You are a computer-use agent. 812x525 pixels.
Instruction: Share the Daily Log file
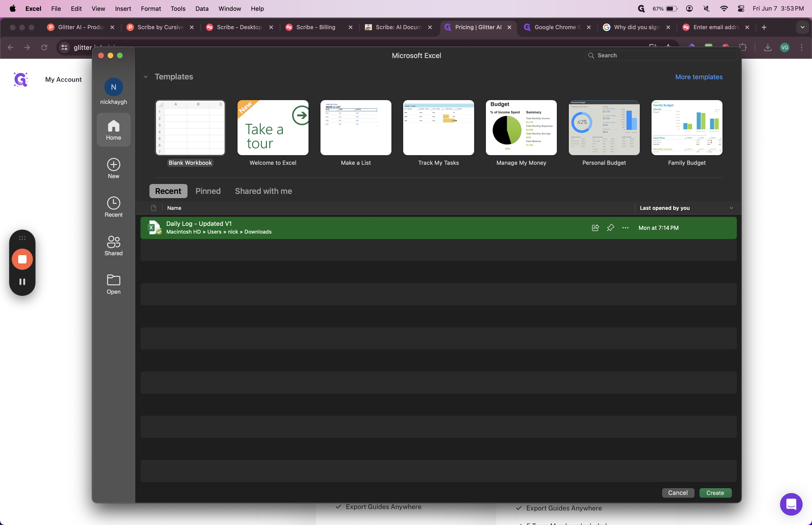coord(595,228)
